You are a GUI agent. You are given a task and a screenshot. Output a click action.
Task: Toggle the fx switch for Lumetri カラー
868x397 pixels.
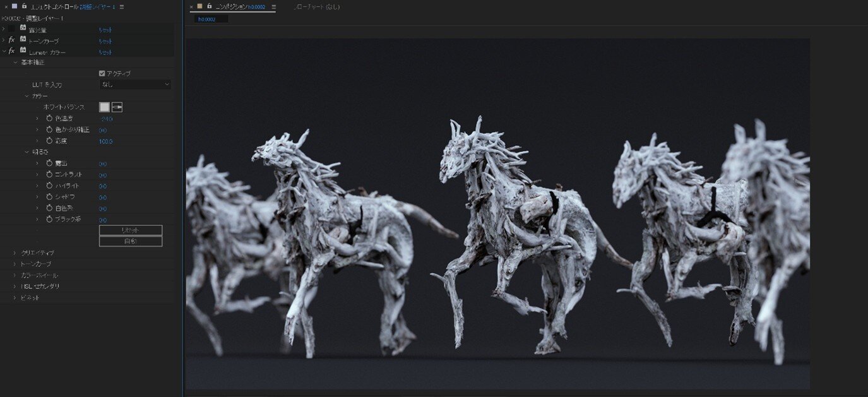[11, 52]
